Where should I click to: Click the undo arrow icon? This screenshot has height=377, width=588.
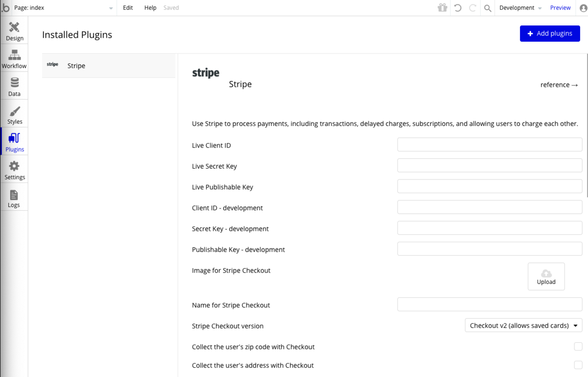tap(458, 8)
